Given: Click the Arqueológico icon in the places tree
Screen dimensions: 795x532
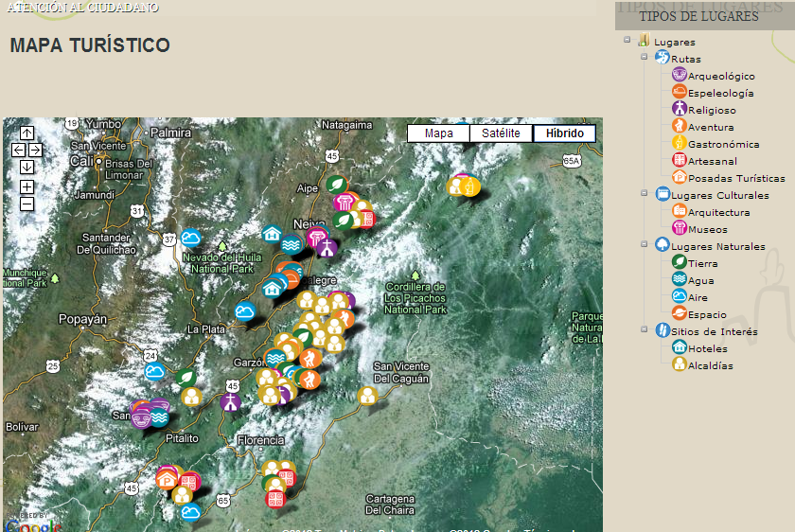Looking at the screenshot, I should [679, 75].
